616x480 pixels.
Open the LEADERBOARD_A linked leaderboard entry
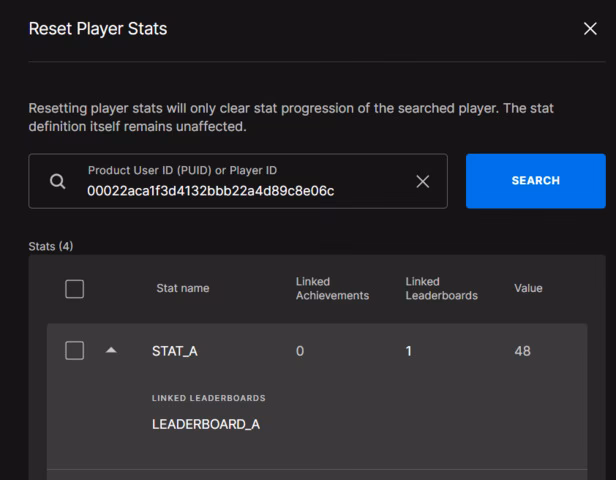click(206, 424)
